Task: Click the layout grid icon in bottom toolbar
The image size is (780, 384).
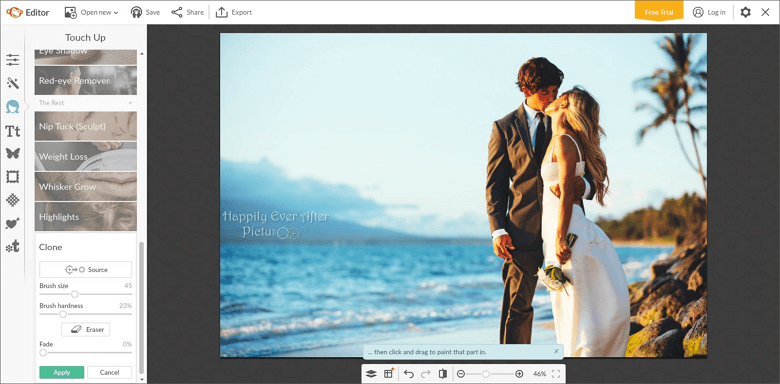Action: click(x=389, y=373)
